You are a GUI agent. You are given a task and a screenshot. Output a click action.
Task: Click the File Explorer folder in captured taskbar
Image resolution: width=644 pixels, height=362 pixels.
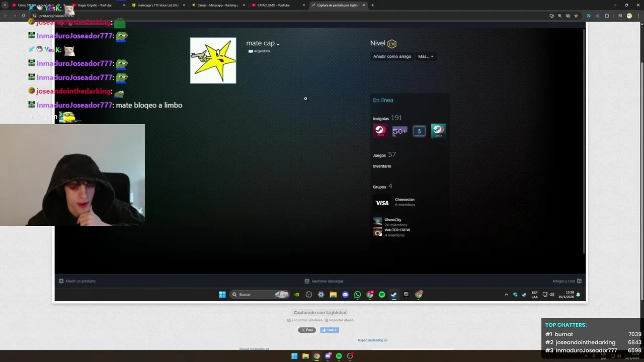click(x=333, y=295)
